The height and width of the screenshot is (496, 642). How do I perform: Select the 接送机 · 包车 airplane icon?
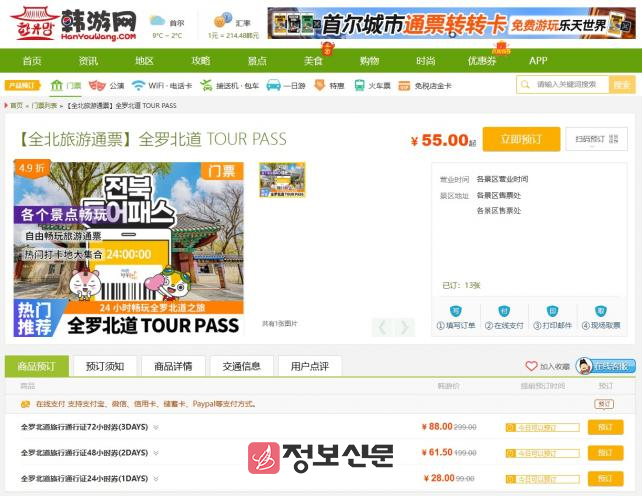(206, 86)
